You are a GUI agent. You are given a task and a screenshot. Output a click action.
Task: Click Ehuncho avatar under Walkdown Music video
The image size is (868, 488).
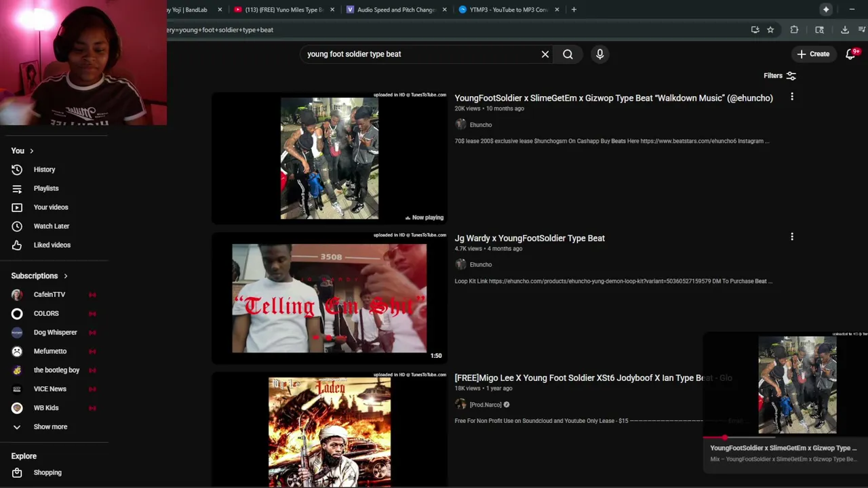(x=460, y=125)
